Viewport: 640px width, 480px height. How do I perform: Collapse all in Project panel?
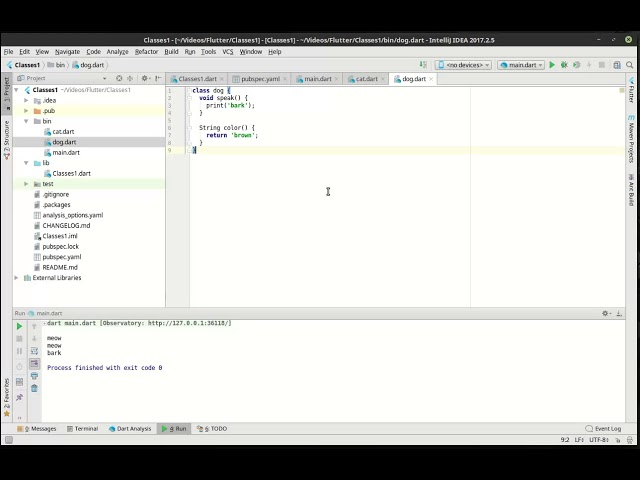(x=130, y=78)
